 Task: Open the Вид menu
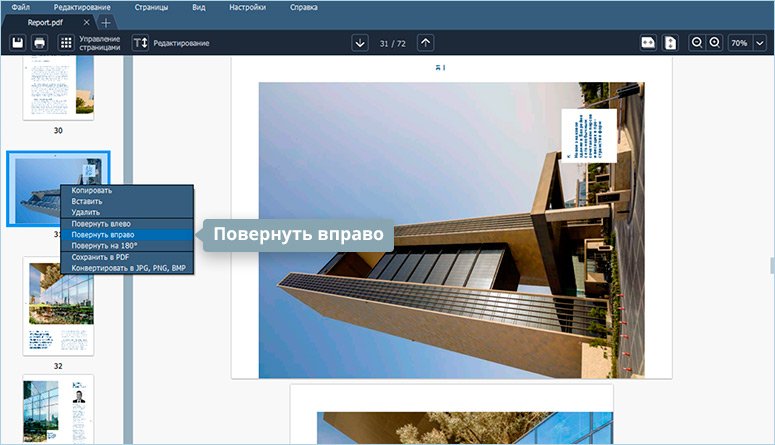coord(199,7)
